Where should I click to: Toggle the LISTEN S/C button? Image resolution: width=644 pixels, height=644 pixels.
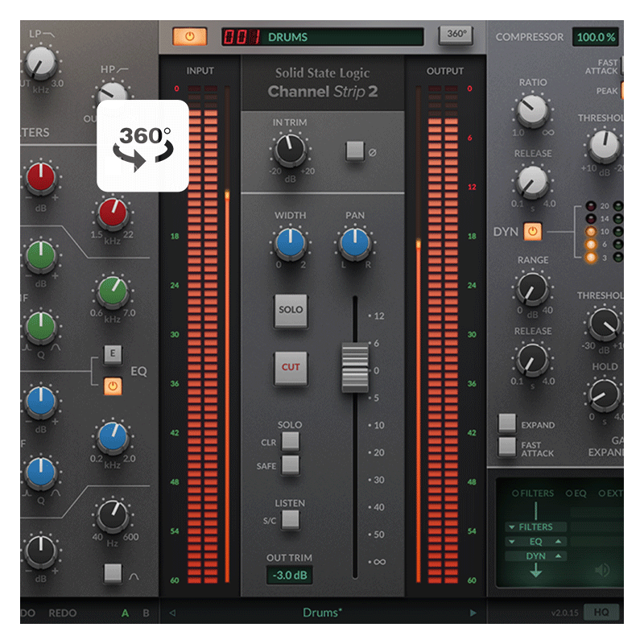(x=290, y=520)
